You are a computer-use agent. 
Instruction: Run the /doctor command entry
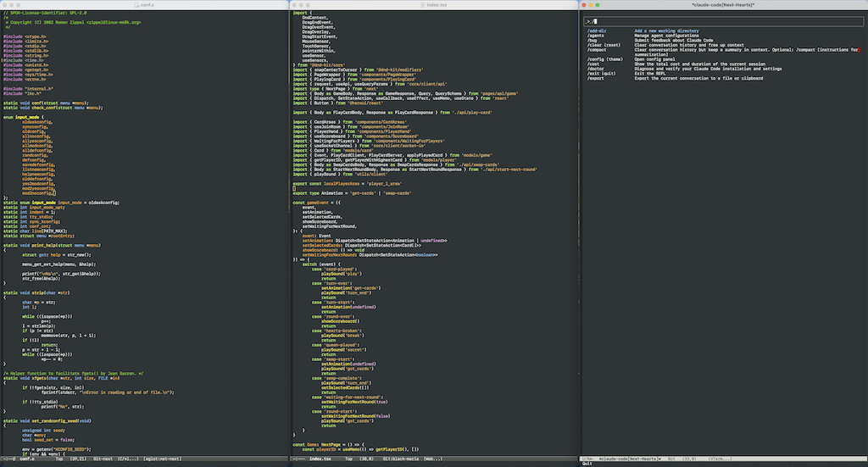(x=595, y=68)
